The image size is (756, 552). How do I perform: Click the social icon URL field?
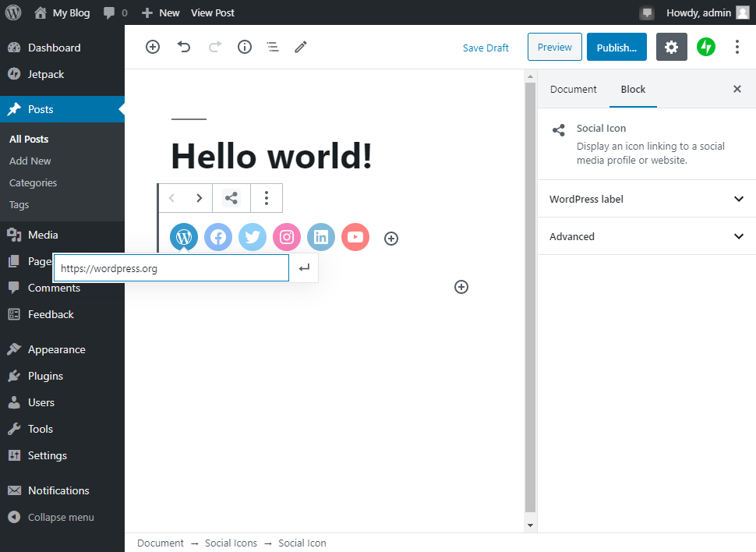[171, 268]
